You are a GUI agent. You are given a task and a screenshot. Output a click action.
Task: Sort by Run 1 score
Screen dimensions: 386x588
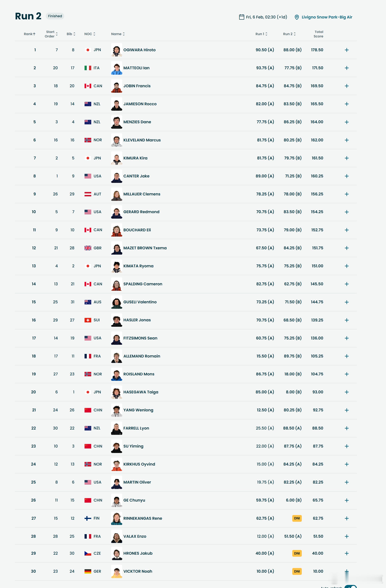(x=261, y=34)
